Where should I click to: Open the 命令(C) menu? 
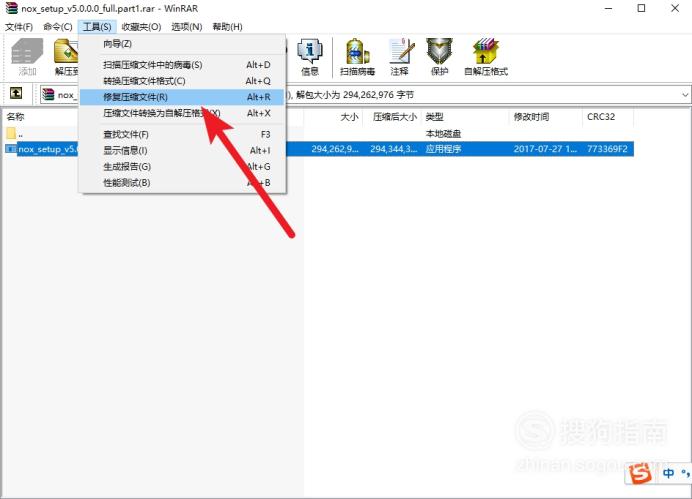[58, 27]
